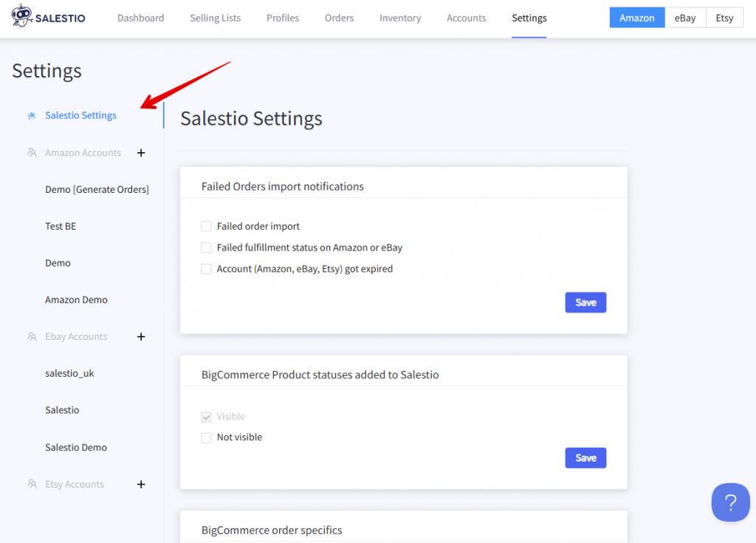Check Failed fulfillment status on Amazon or eBay
756x543 pixels.
tap(207, 247)
